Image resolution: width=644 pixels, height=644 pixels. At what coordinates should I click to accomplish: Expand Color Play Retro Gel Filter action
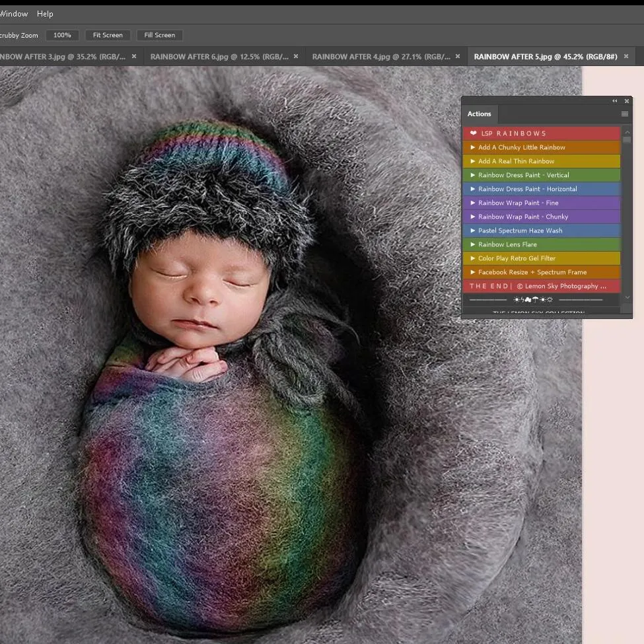[473, 258]
